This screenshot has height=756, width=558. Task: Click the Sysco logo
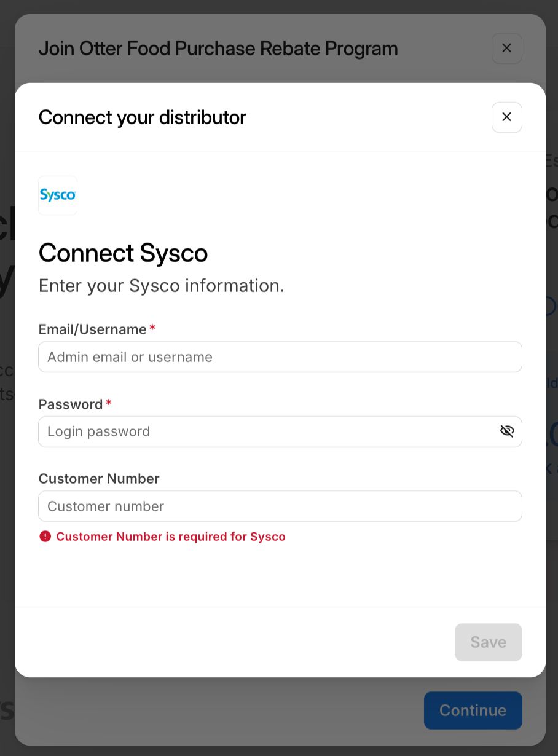click(58, 195)
